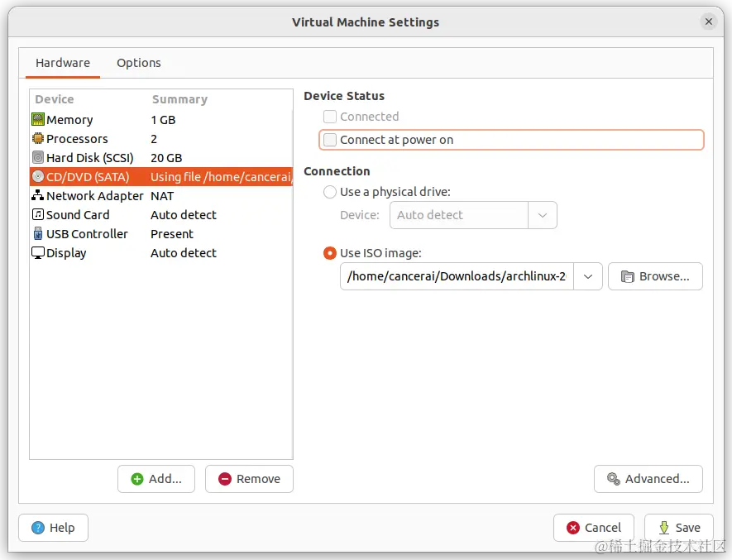Select the Memory row labeled 1 GB
732x560 pixels.
[x=161, y=120]
